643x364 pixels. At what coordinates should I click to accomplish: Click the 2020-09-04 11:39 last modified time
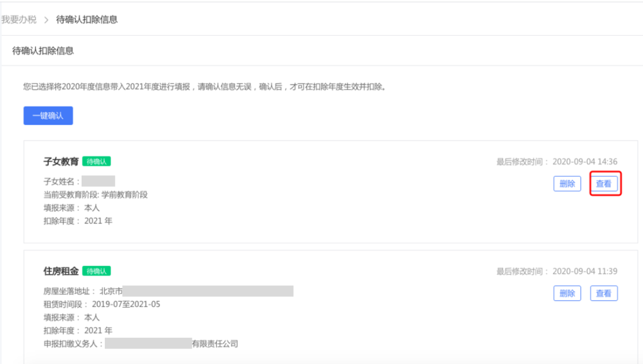click(x=585, y=271)
